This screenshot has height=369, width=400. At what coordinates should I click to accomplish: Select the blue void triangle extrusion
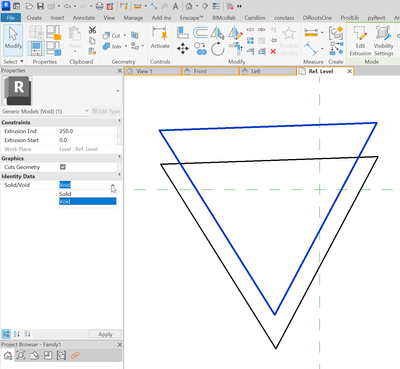[217, 222]
